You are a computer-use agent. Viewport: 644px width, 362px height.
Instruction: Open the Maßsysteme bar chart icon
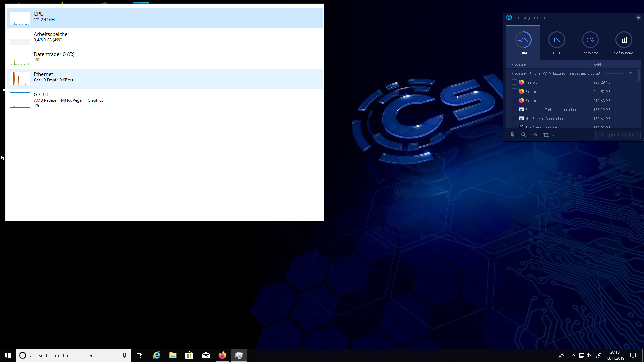pos(624,40)
